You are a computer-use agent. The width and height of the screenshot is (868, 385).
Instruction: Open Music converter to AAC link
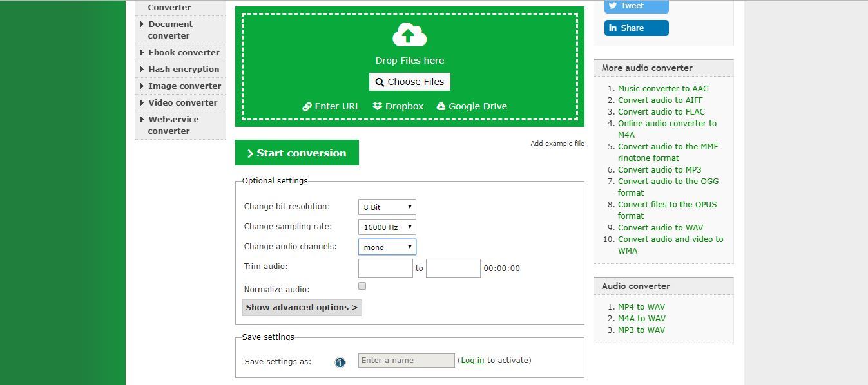[663, 89]
